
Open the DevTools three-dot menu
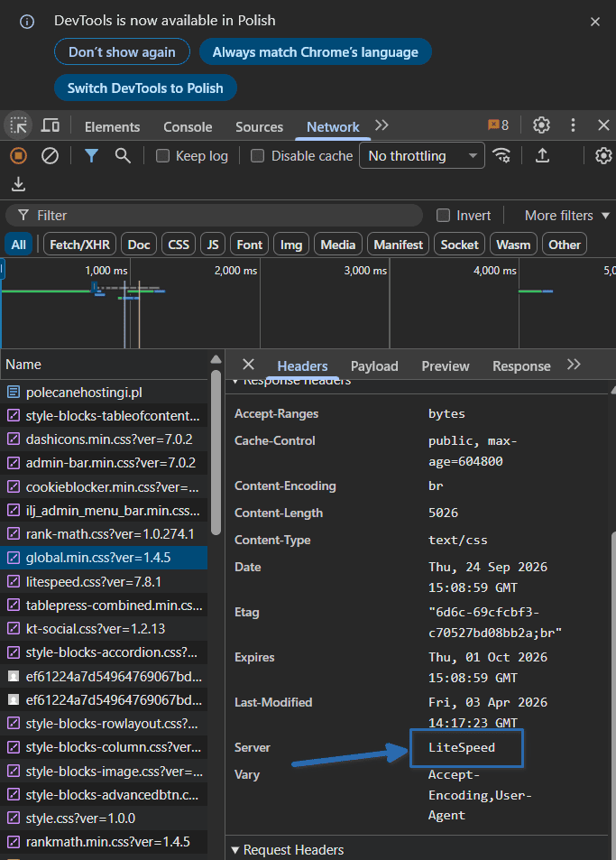pos(574,125)
